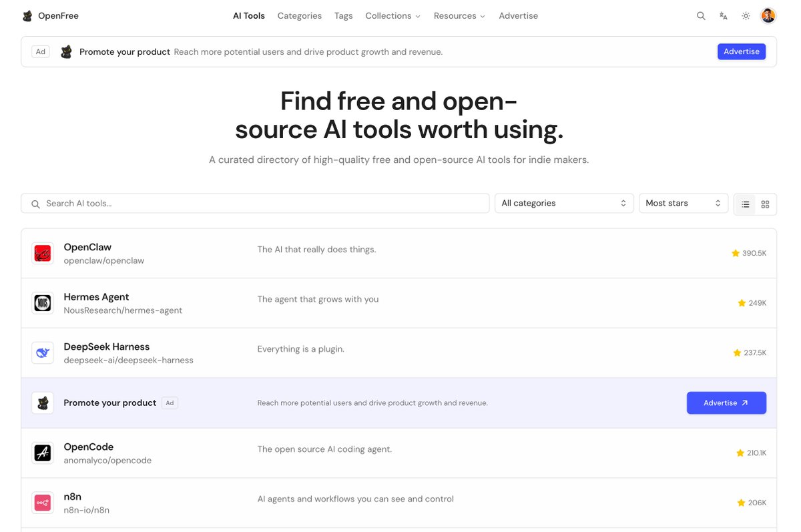Open the search magnifier in the header
This screenshot has height=532, width=801.
click(701, 16)
